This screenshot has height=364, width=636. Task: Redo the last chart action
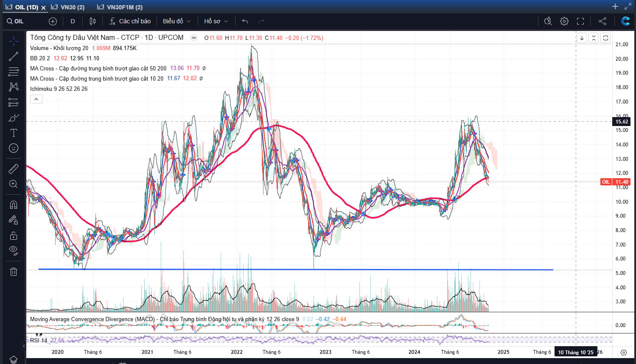point(261,21)
